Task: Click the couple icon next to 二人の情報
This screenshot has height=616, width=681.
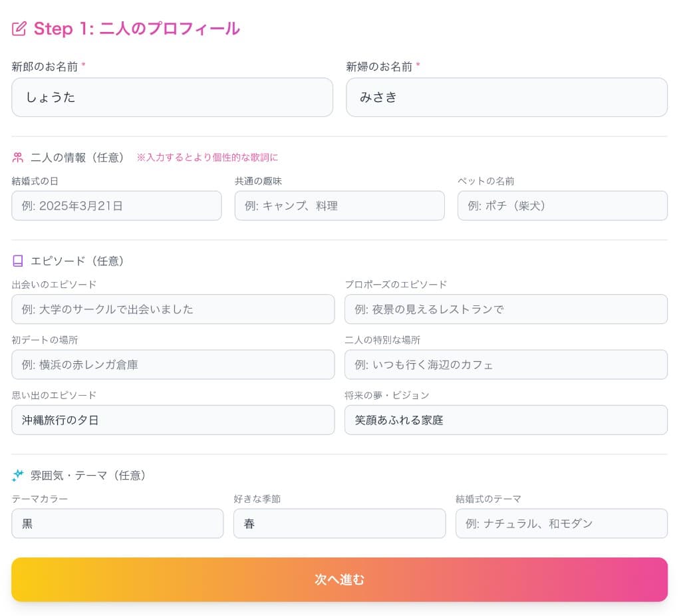Action: 18,157
